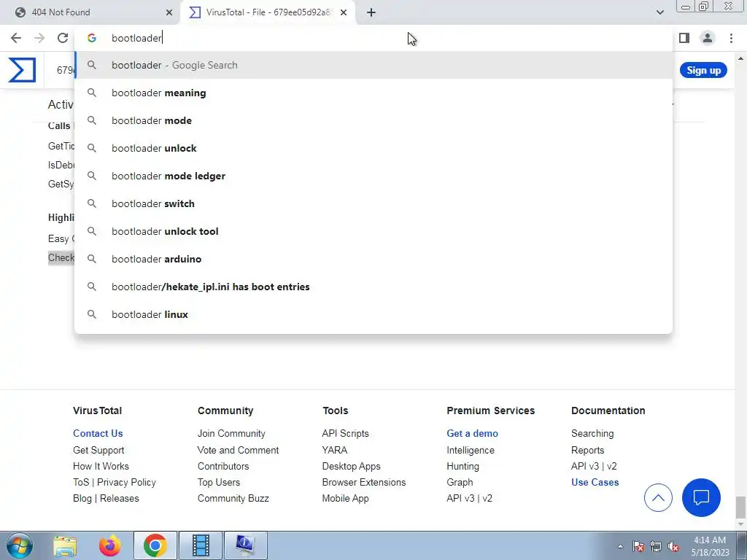Click the Browser Extensions link
The image size is (747, 560).
coord(364,483)
